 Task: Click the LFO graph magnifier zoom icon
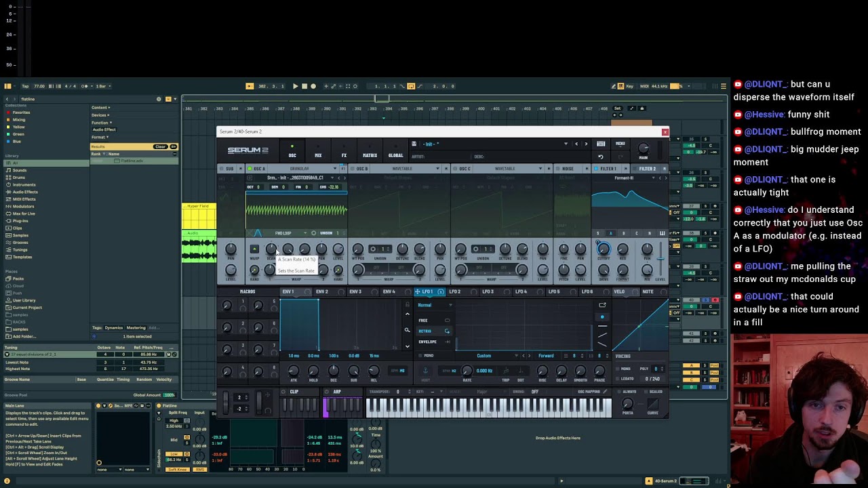pos(407,331)
